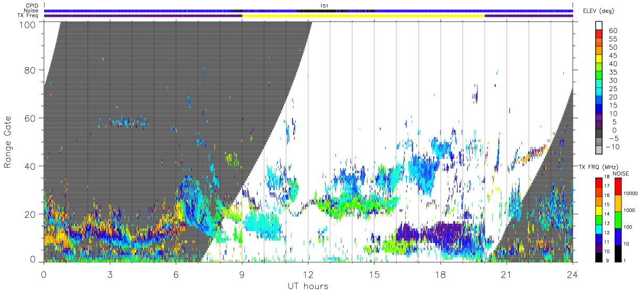Click the '45' label on ELEV legend
This screenshot has width=644, height=297.
tap(613, 56)
